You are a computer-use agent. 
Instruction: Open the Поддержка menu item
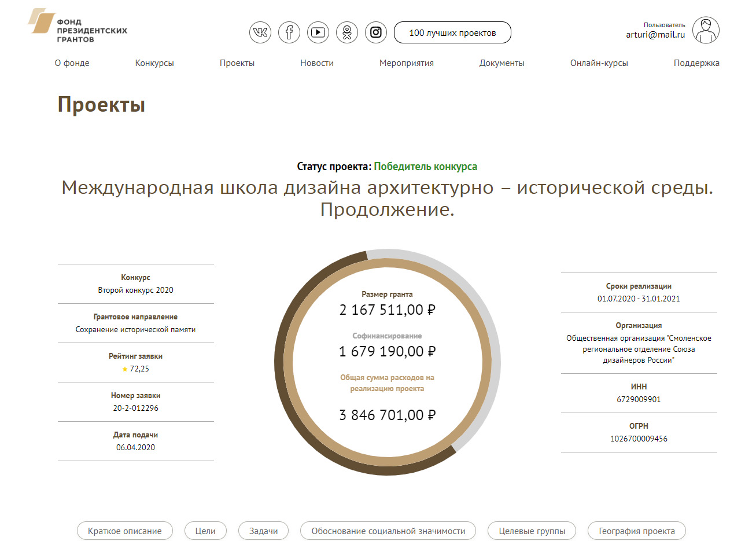pos(696,63)
